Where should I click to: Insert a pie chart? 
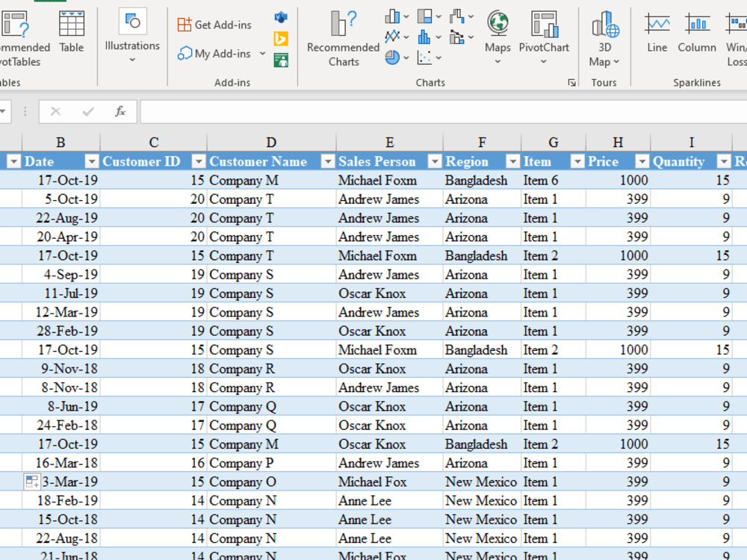point(392,58)
